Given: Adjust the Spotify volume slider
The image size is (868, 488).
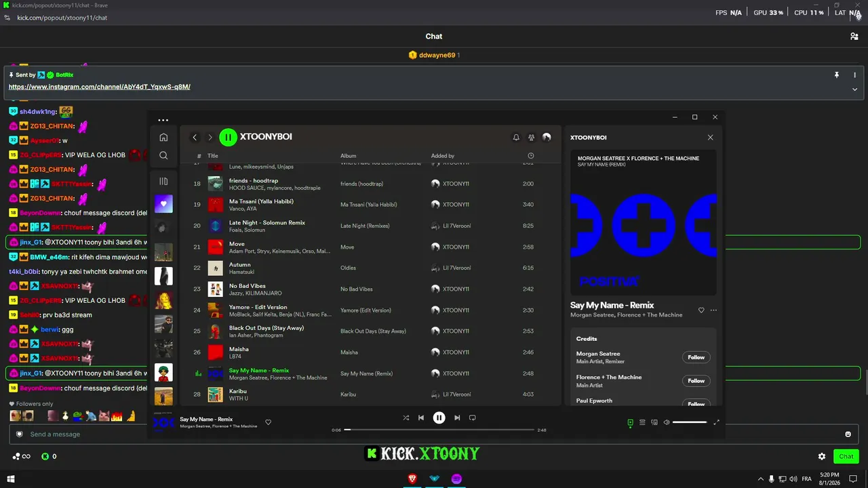Looking at the screenshot, I should click(x=690, y=422).
